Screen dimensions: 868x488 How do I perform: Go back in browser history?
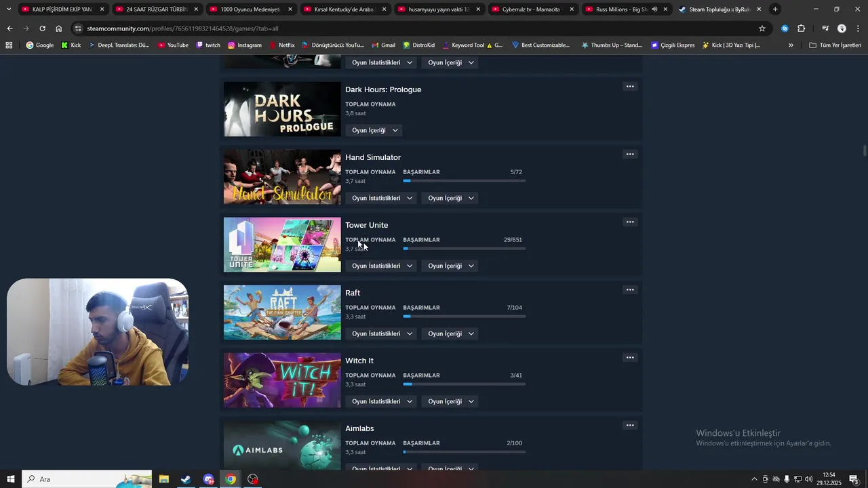[9, 28]
